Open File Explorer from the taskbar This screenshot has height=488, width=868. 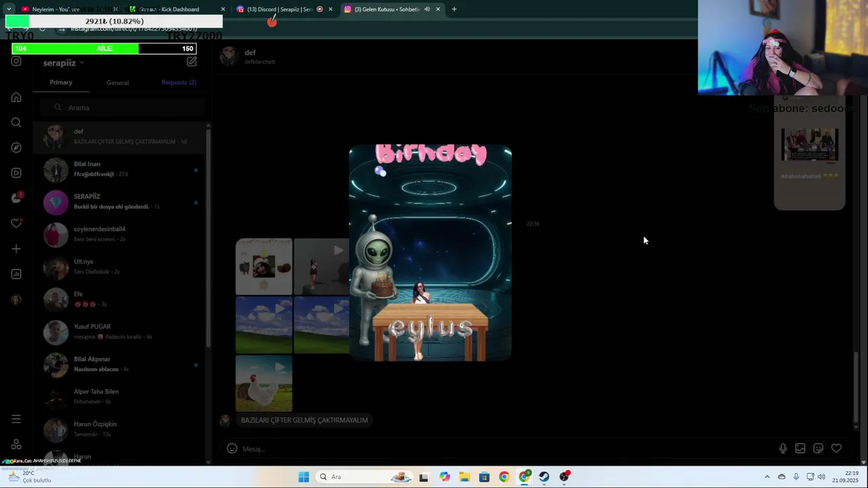(x=465, y=476)
